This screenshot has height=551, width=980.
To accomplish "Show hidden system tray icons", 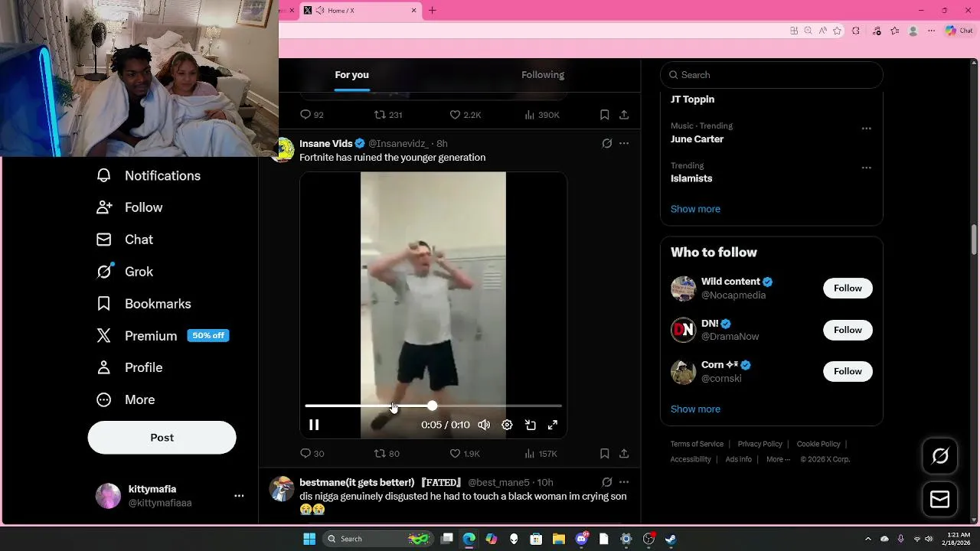I will (867, 539).
